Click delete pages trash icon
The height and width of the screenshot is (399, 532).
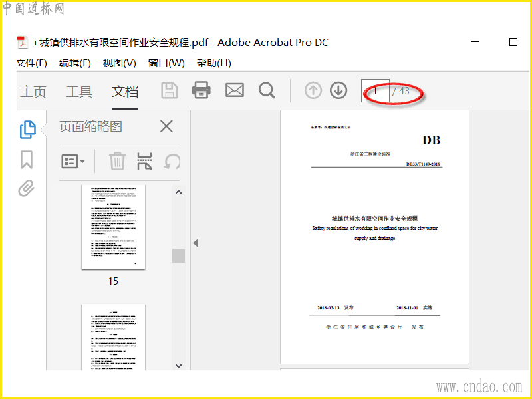point(117,161)
